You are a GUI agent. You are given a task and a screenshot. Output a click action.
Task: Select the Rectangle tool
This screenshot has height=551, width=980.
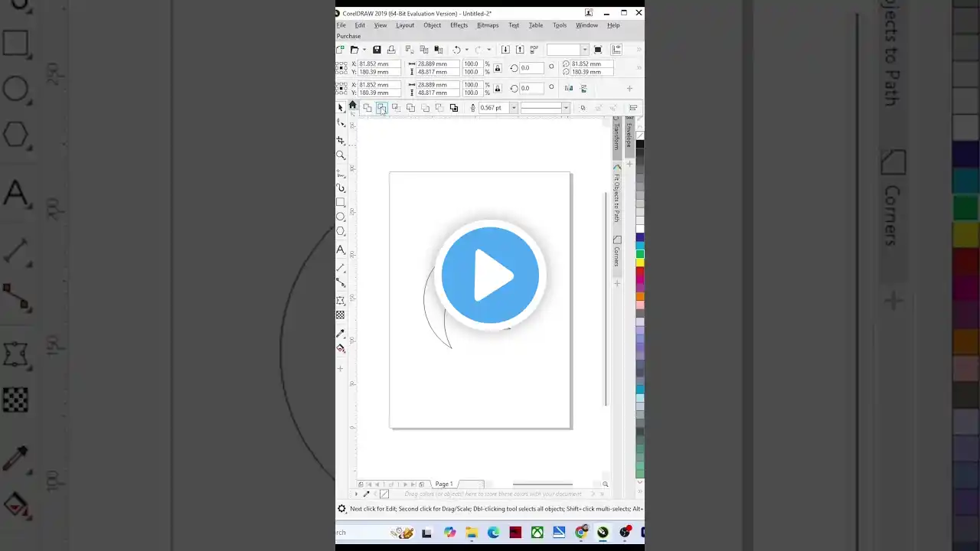341,202
